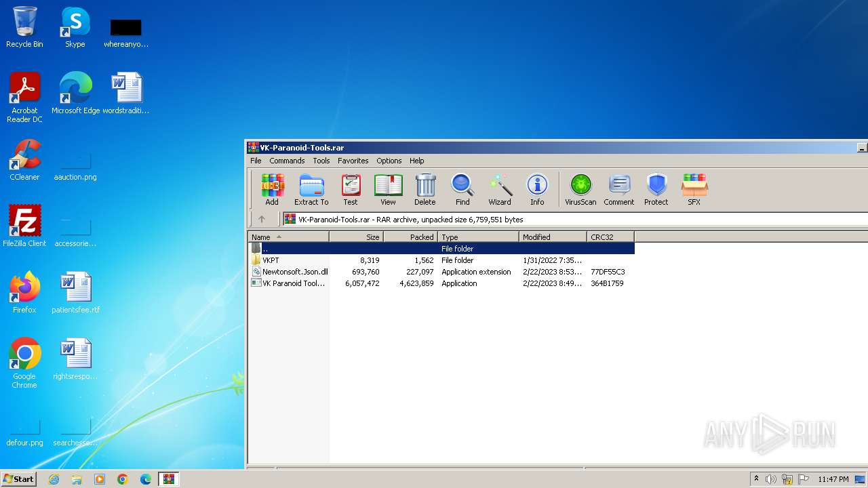Screen dimensions: 868x488
Task: Run VirusScan on the archive
Action: tap(580, 189)
